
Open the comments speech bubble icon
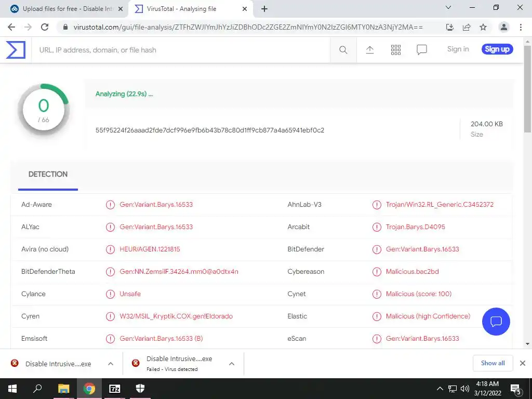(421, 50)
